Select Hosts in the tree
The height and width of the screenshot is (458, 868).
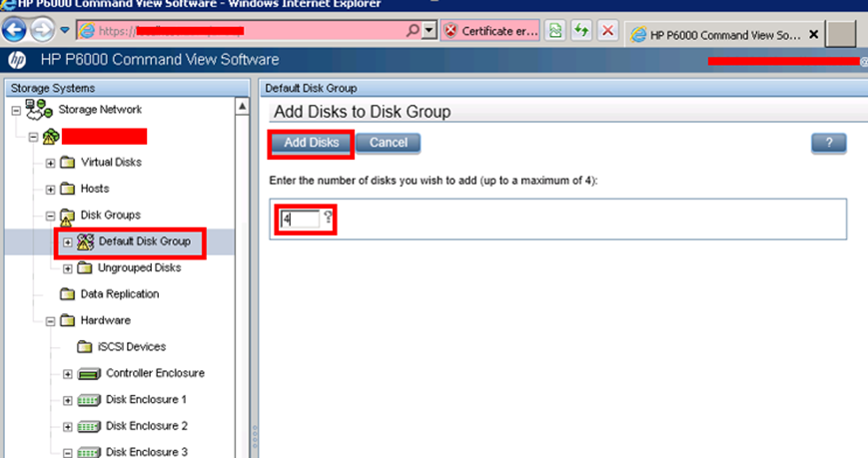click(95, 189)
